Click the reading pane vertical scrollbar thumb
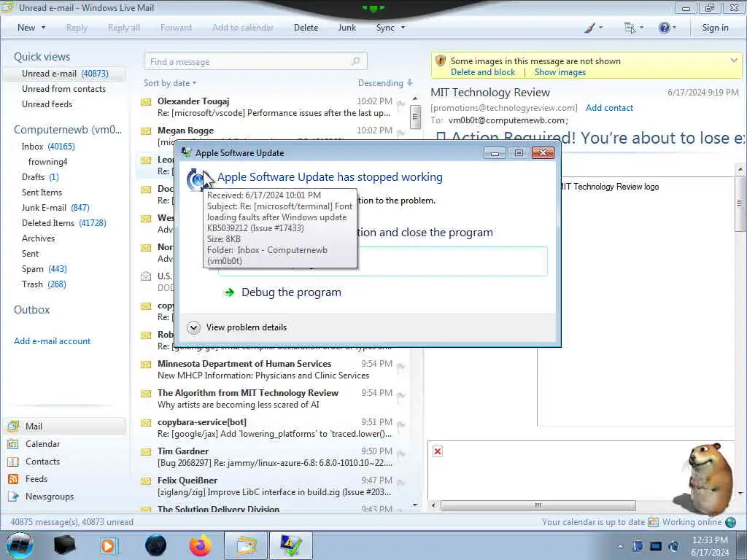 740,203
